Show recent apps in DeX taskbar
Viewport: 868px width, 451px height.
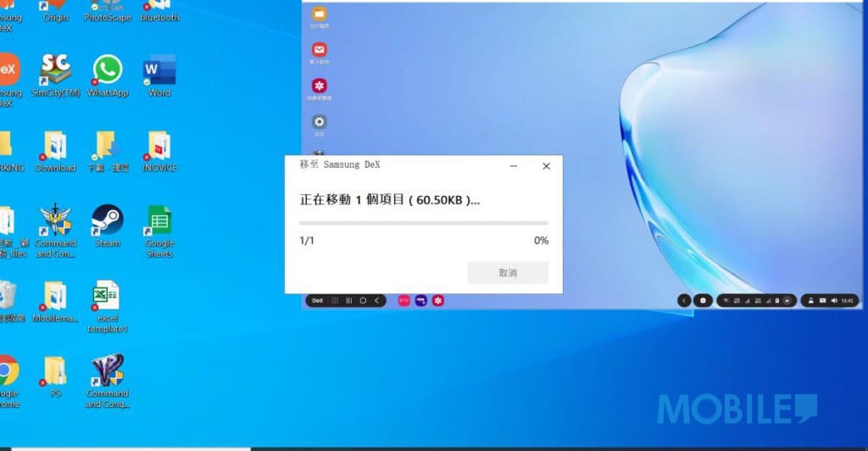click(x=348, y=300)
